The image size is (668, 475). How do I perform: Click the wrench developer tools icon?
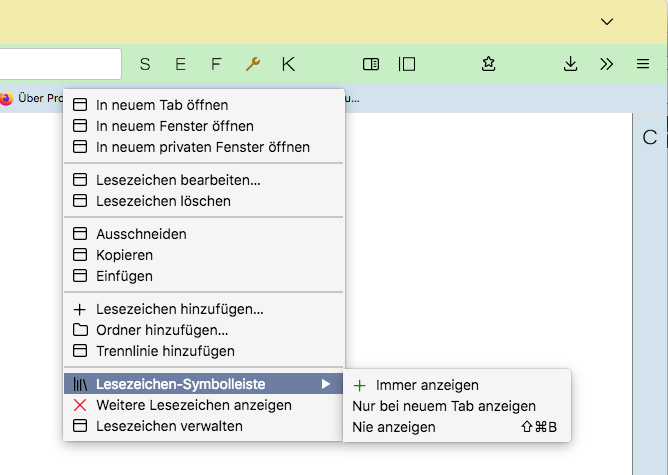252,64
